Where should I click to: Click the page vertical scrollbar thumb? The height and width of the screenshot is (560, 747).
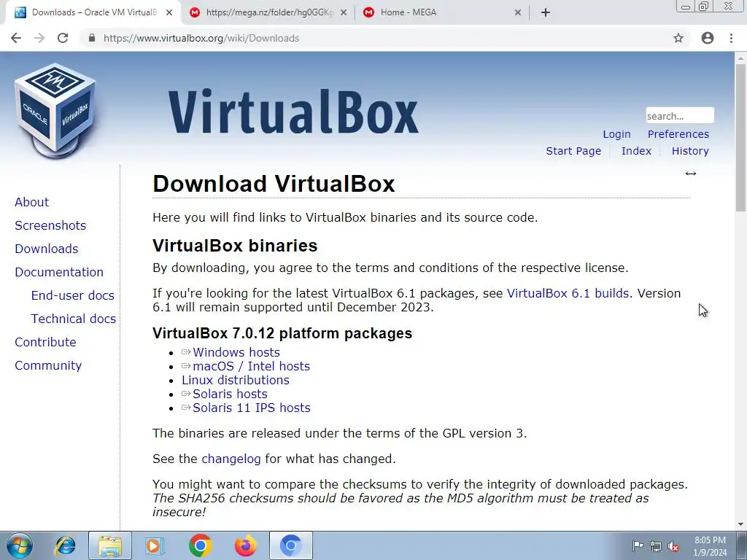pos(740,137)
